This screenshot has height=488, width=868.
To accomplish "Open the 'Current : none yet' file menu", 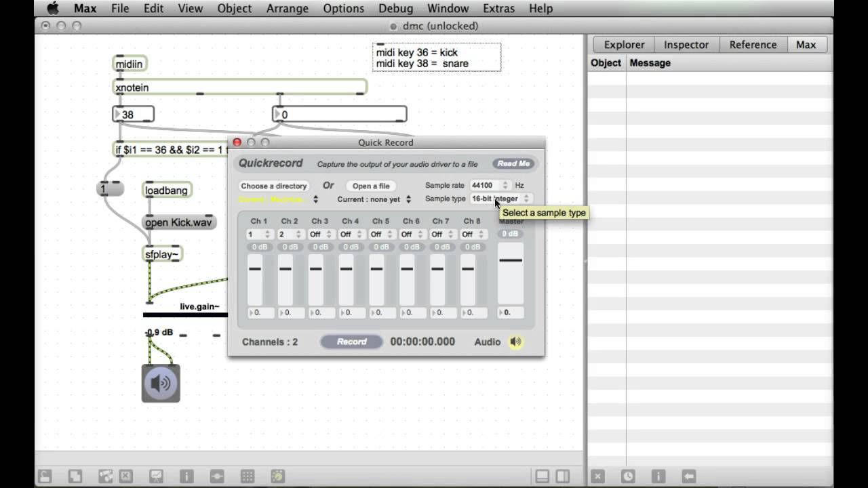I will [374, 199].
